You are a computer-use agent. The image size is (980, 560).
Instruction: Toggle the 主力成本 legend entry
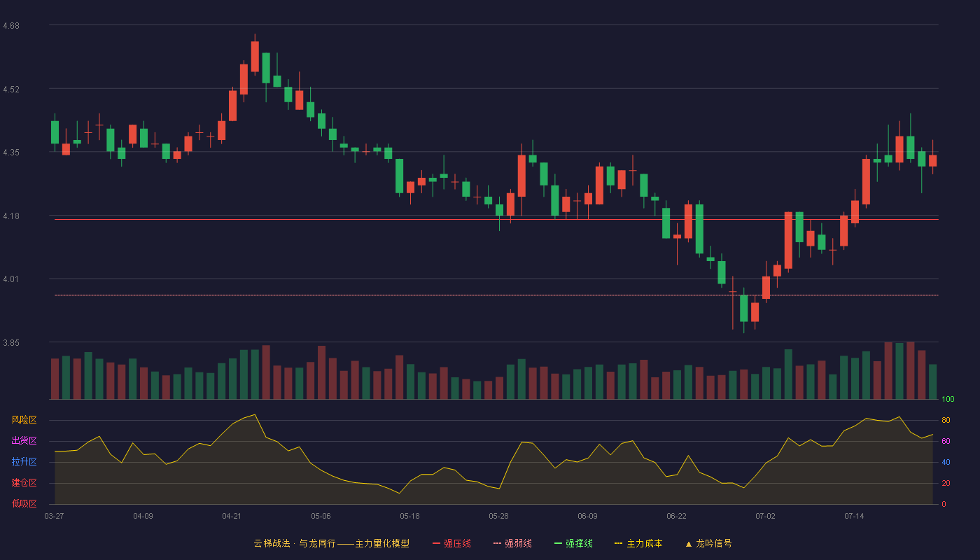[x=638, y=544]
